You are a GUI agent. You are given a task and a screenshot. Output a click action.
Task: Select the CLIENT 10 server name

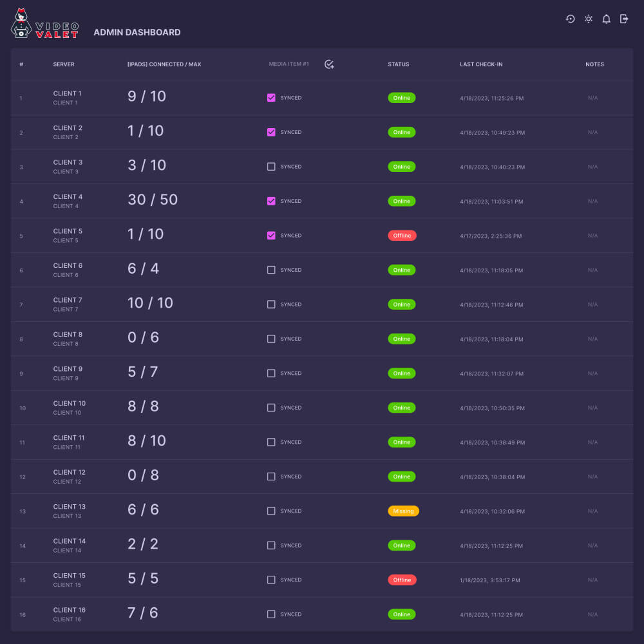coord(70,403)
